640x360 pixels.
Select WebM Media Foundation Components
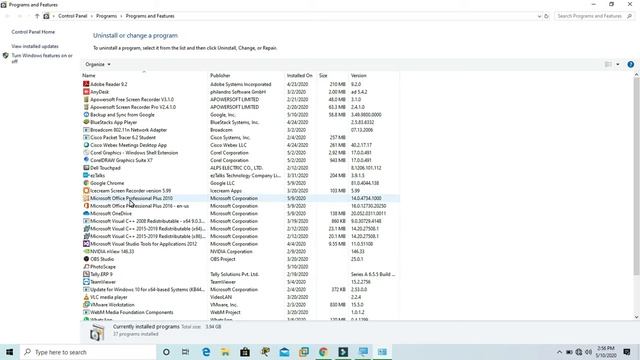(x=240, y=313)
